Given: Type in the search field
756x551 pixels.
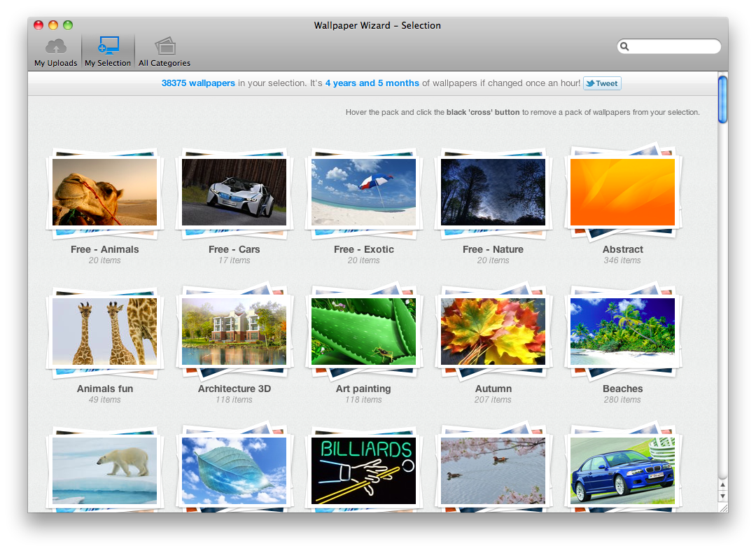Looking at the screenshot, I should point(673,46).
